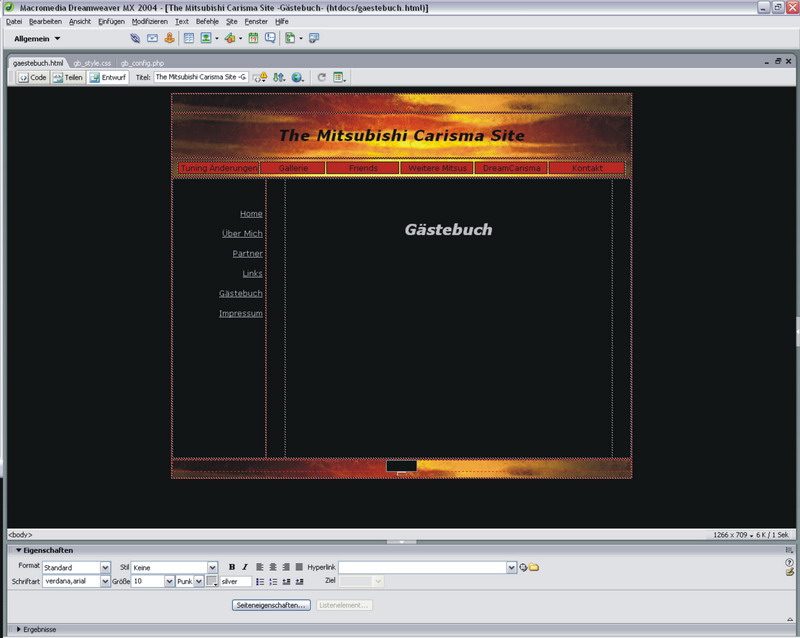Switch to Code view
Image resolution: width=800 pixels, height=638 pixels.
pos(33,78)
